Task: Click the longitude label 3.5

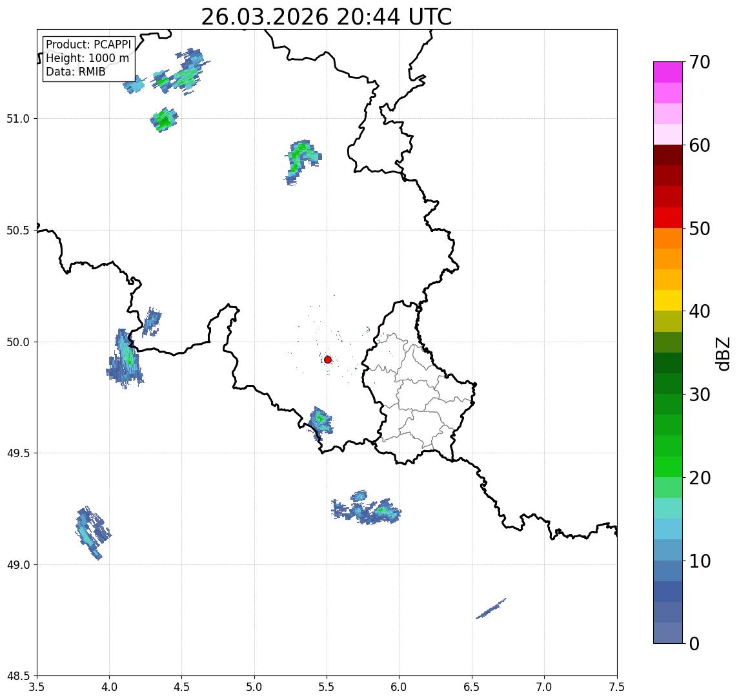Action: coord(37,687)
